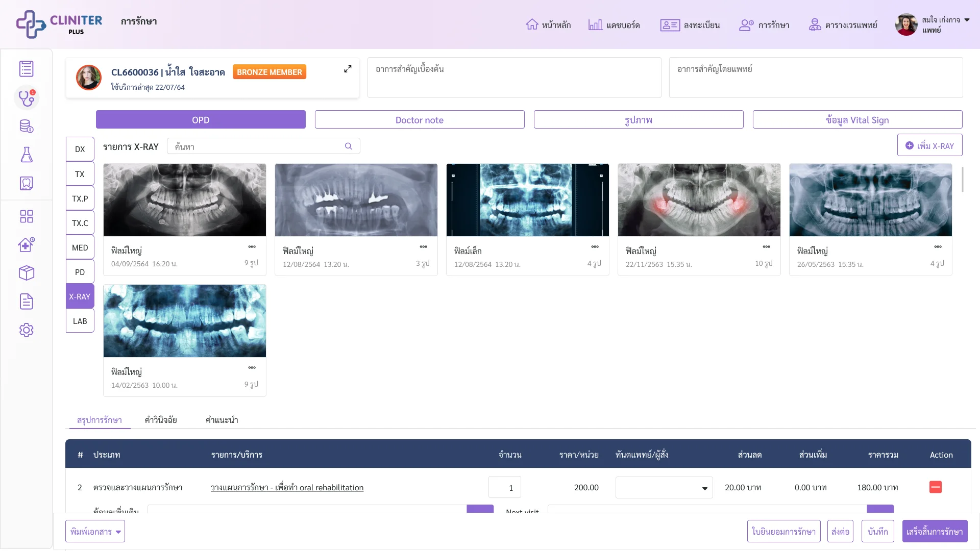
Task: Open the oral rehabilitation treatment plan link
Action: [287, 487]
